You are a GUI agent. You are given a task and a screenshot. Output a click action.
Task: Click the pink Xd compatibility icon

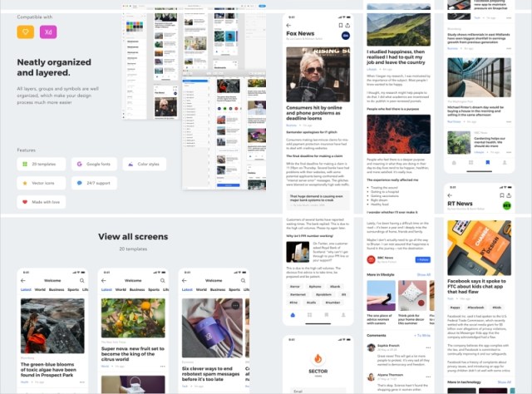coord(48,32)
